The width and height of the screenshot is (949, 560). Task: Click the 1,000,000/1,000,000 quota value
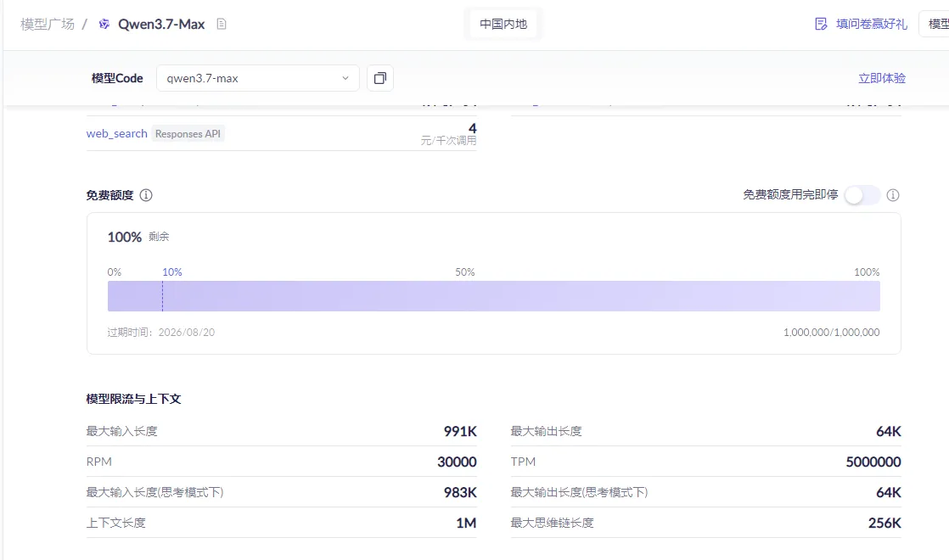(x=832, y=332)
